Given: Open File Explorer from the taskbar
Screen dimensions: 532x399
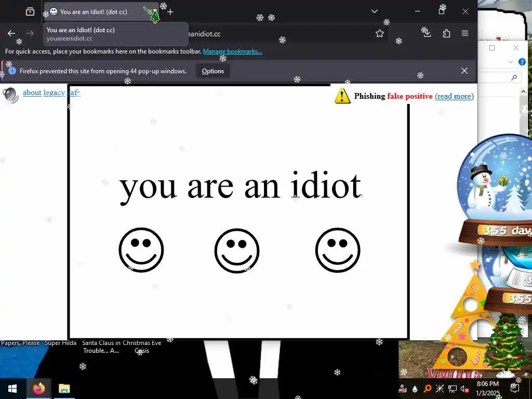Looking at the screenshot, I should [x=64, y=389].
